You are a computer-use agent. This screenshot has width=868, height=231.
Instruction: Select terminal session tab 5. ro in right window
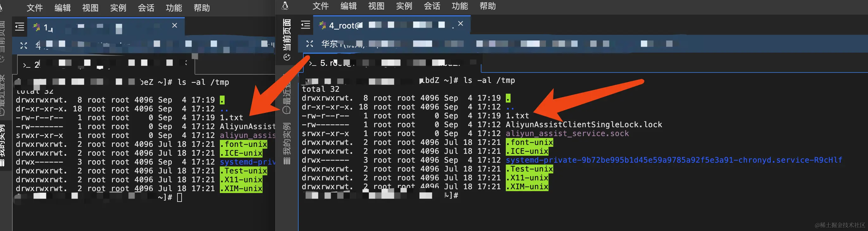393,63
